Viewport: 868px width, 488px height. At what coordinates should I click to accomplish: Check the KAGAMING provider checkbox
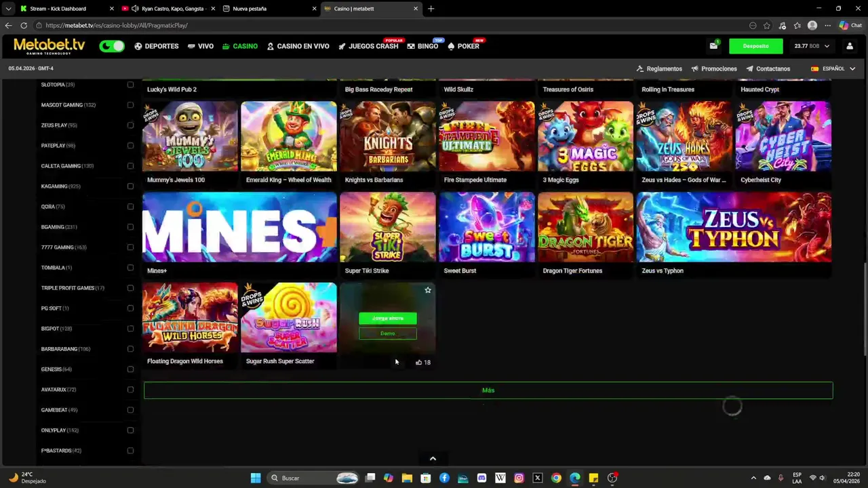(130, 186)
